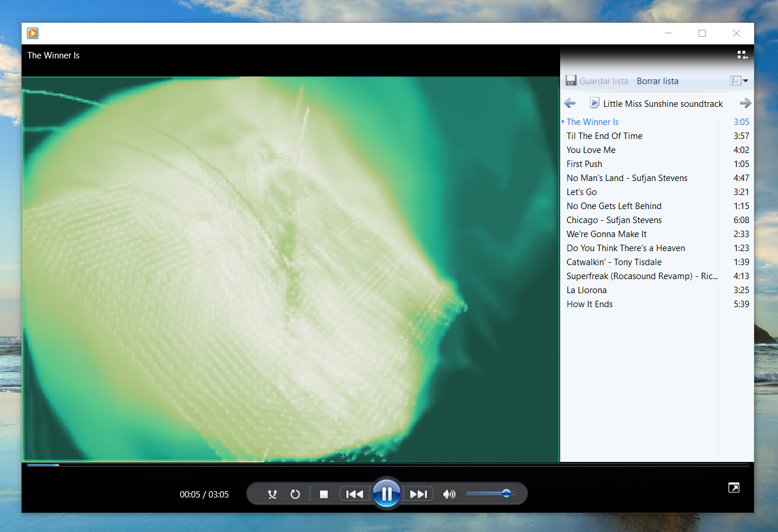
Task: Switch to full screen view icon
Action: point(734,488)
